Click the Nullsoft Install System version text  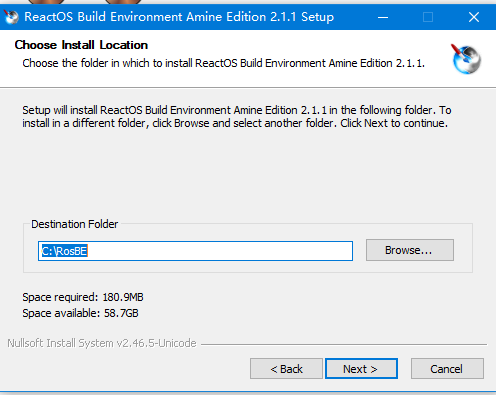[102, 343]
